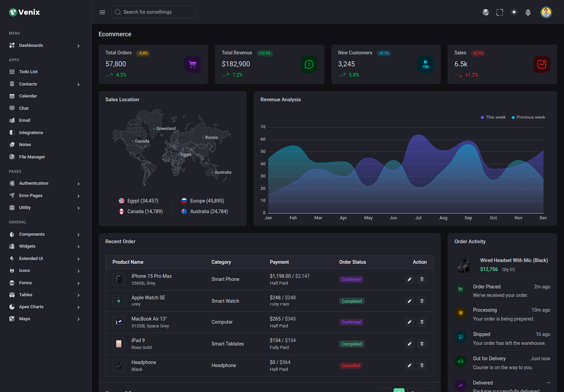Toggle Previous week series in chart legend

(x=528, y=117)
